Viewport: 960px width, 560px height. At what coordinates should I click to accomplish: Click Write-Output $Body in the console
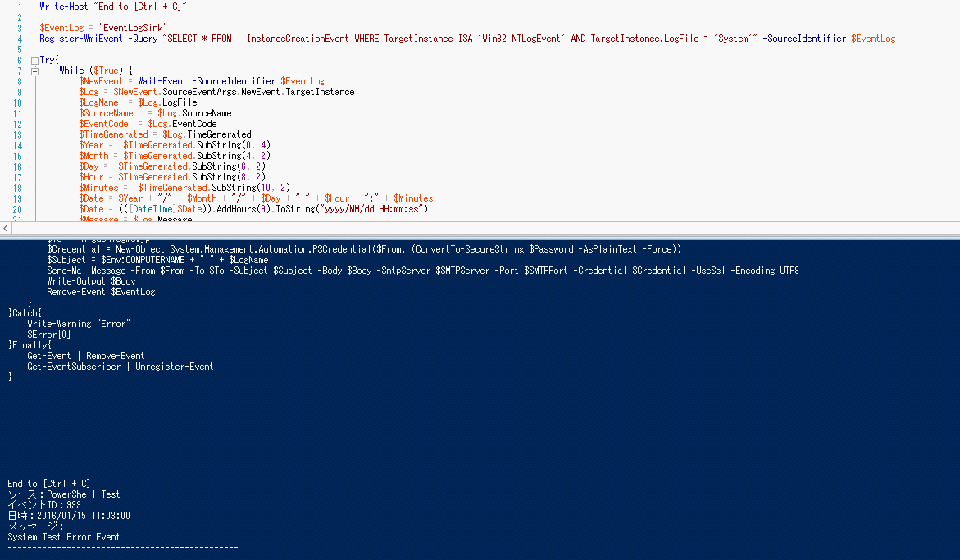click(x=91, y=281)
